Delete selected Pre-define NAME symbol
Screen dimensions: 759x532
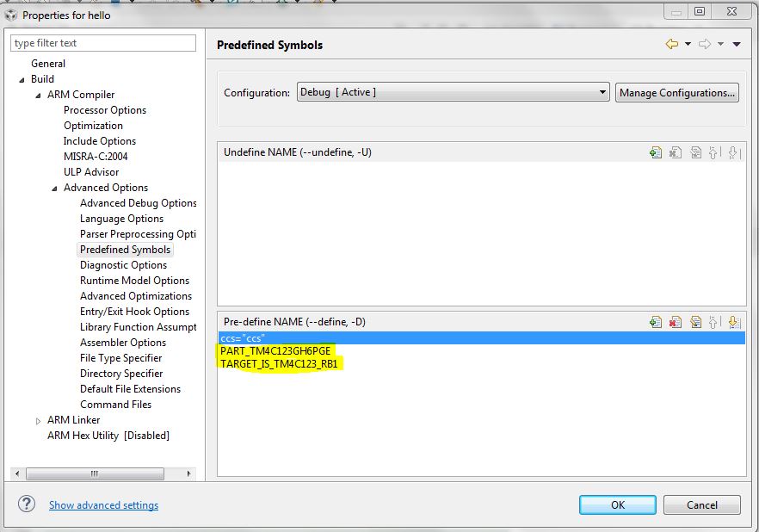[x=676, y=322]
